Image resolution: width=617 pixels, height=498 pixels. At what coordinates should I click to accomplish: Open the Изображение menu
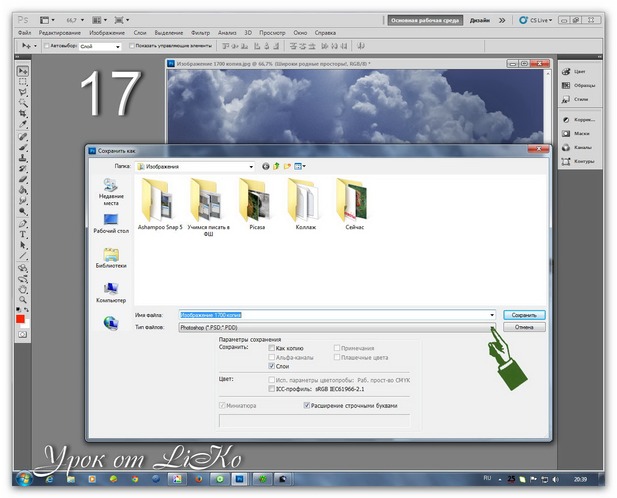coord(107,33)
